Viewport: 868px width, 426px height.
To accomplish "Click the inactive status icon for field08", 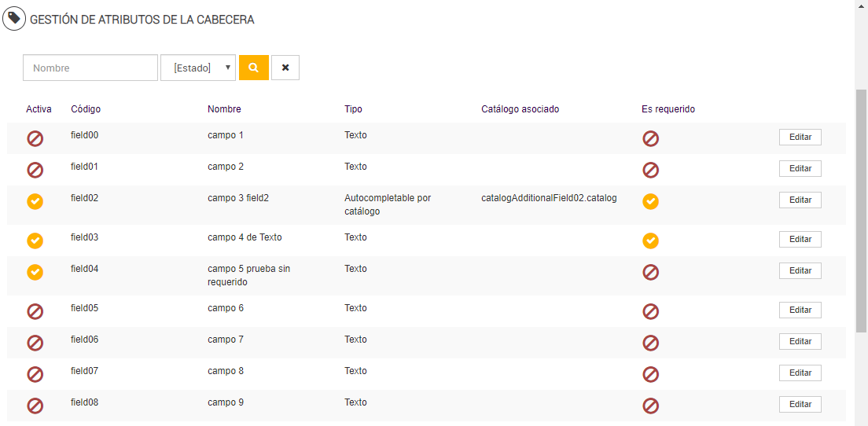I will 35,406.
